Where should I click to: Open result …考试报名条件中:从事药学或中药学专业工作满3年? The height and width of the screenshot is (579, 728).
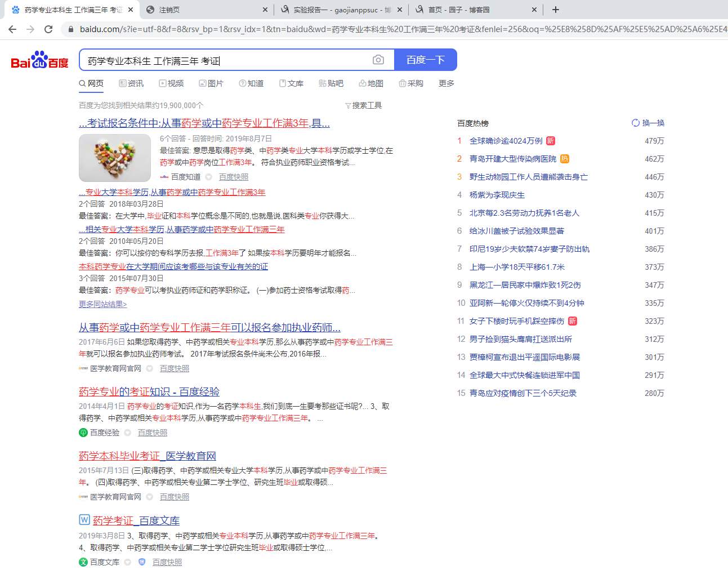204,123
